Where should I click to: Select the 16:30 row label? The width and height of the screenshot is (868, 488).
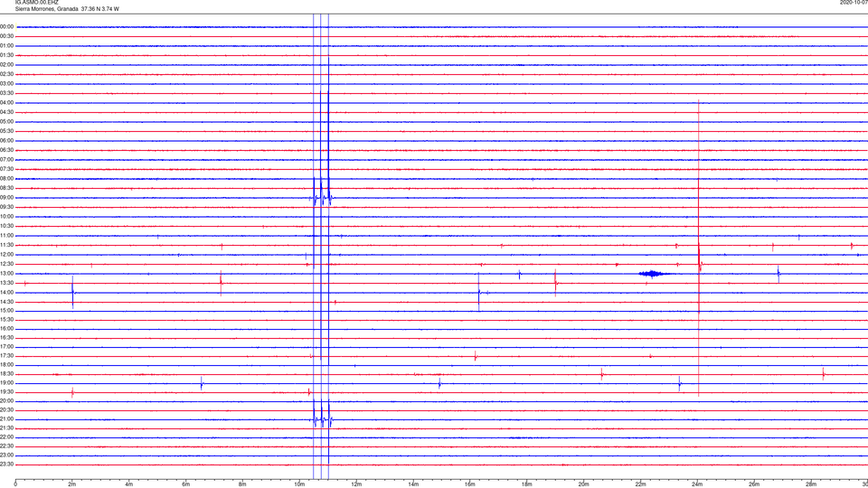[x=6, y=337]
